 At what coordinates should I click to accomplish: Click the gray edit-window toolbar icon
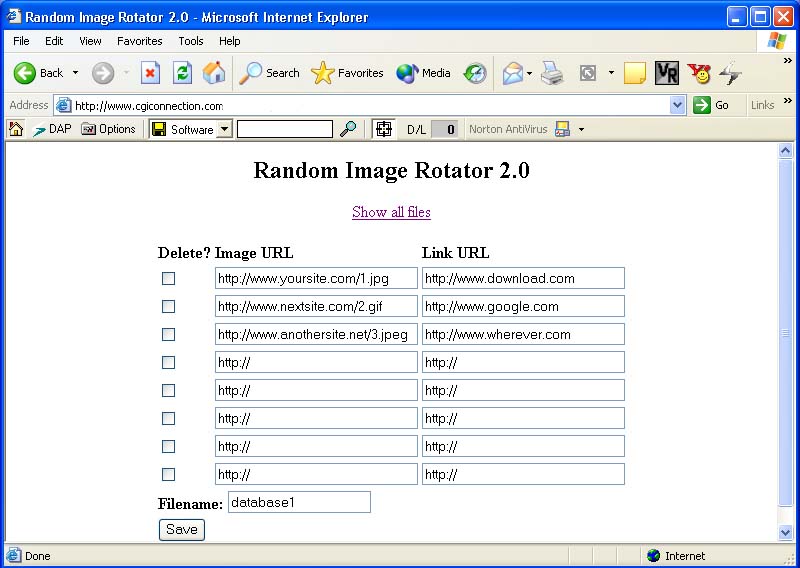[588, 73]
